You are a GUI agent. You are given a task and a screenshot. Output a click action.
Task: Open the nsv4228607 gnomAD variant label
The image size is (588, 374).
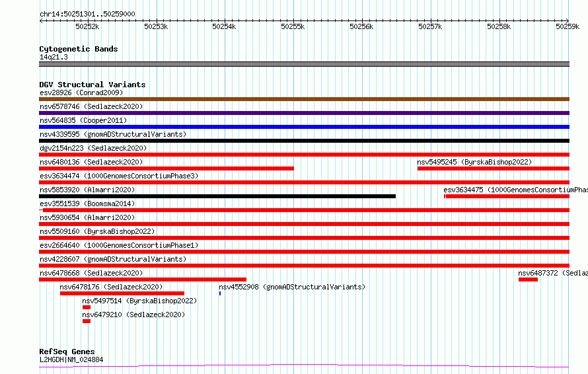pyautogui.click(x=113, y=259)
